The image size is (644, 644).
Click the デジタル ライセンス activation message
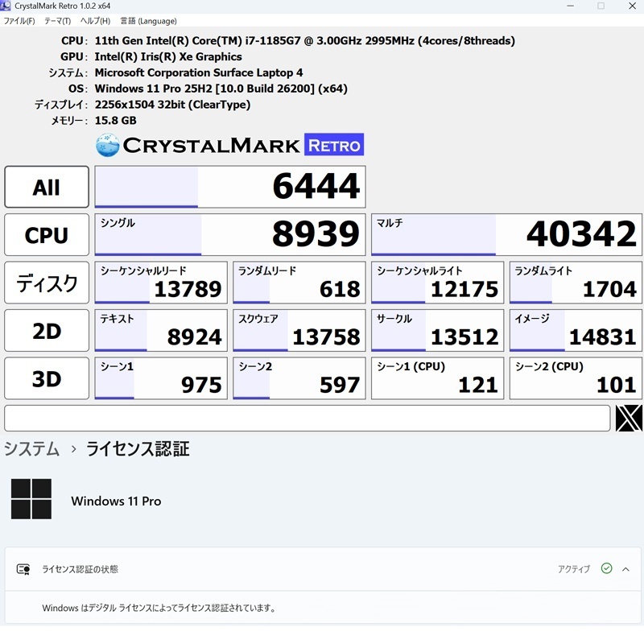click(x=159, y=608)
